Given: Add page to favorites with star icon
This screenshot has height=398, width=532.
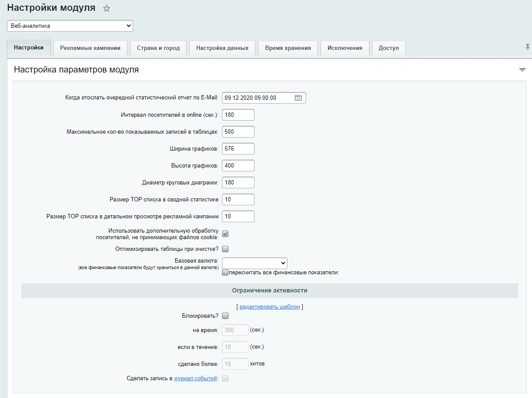Looking at the screenshot, I should (107, 8).
